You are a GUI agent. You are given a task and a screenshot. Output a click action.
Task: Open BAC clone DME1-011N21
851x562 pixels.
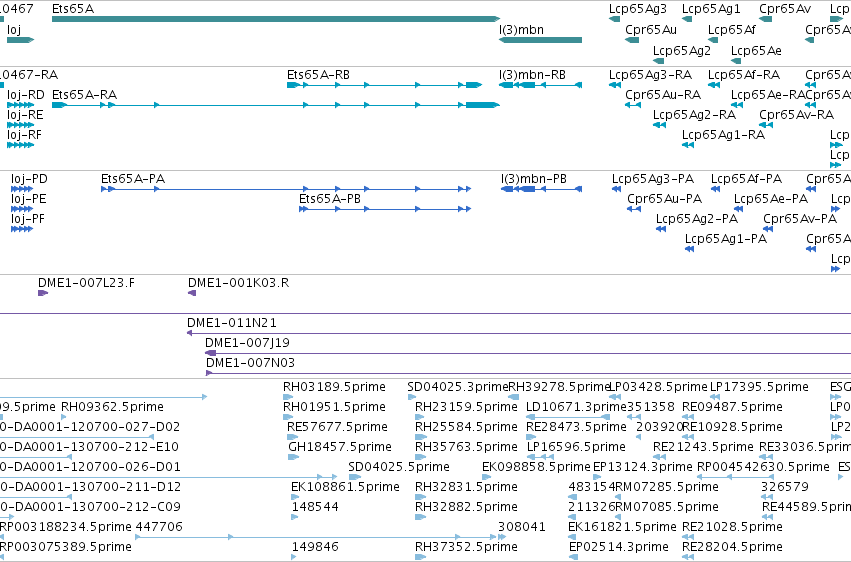click(232, 323)
